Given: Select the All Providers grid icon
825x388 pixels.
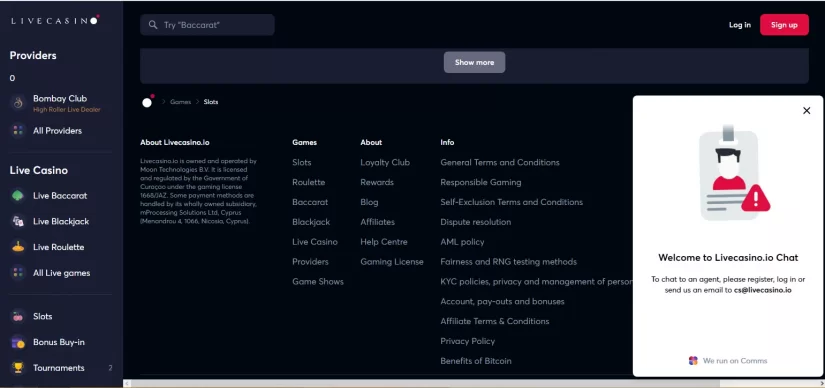Looking at the screenshot, I should [x=18, y=131].
